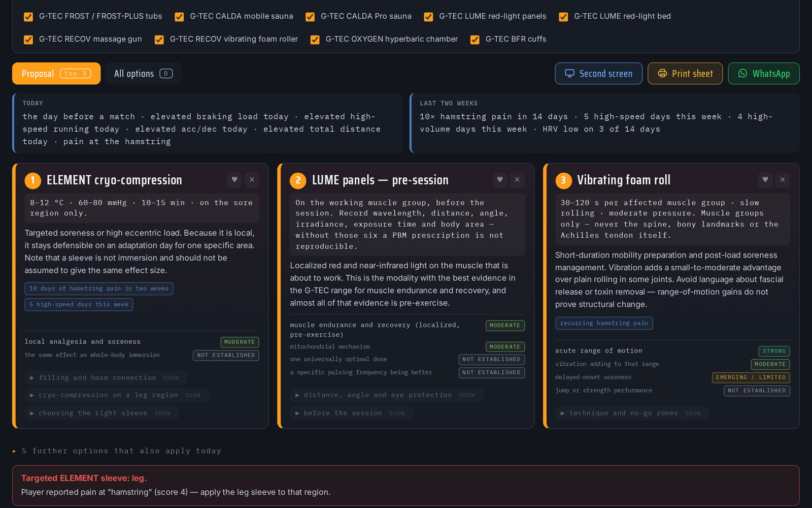The image size is (812, 508).
Task: Click the 'delayed-onset soreness' evidence label
Action: [x=593, y=377]
